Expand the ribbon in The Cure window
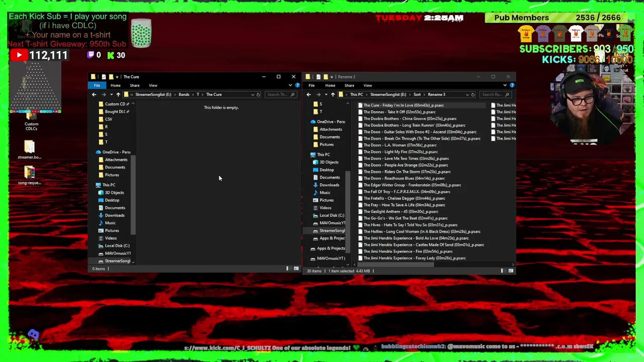The height and width of the screenshot is (362, 644). click(x=290, y=85)
